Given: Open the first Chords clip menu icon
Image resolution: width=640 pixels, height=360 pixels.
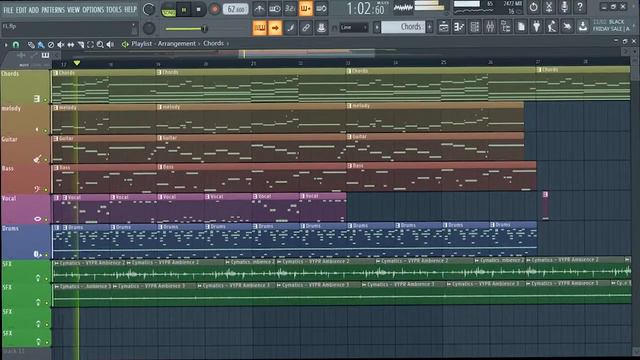Looking at the screenshot, I should click(56, 73).
